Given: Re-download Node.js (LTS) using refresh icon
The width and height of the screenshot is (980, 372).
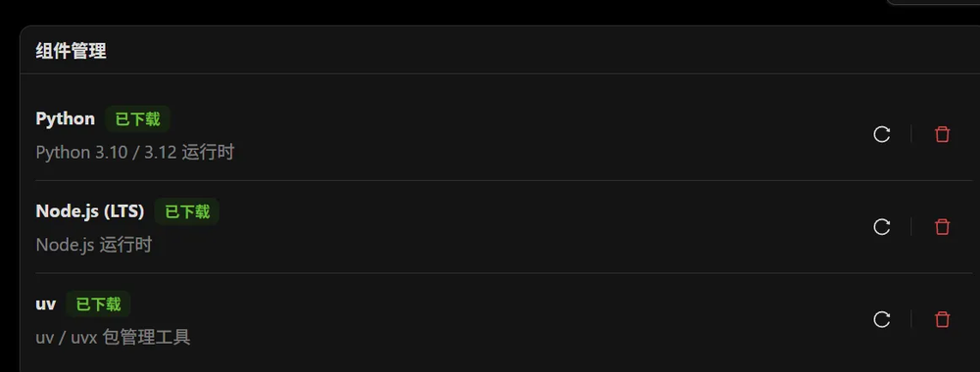Looking at the screenshot, I should tap(881, 226).
